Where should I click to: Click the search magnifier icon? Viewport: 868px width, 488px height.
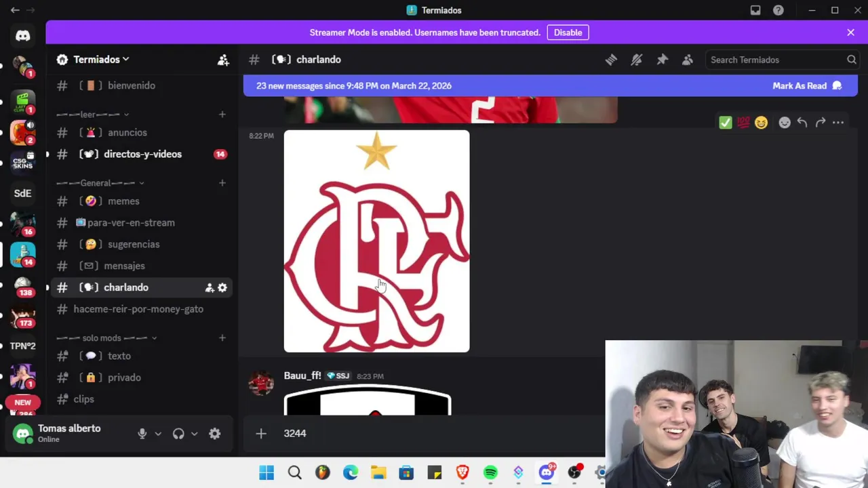click(x=851, y=60)
